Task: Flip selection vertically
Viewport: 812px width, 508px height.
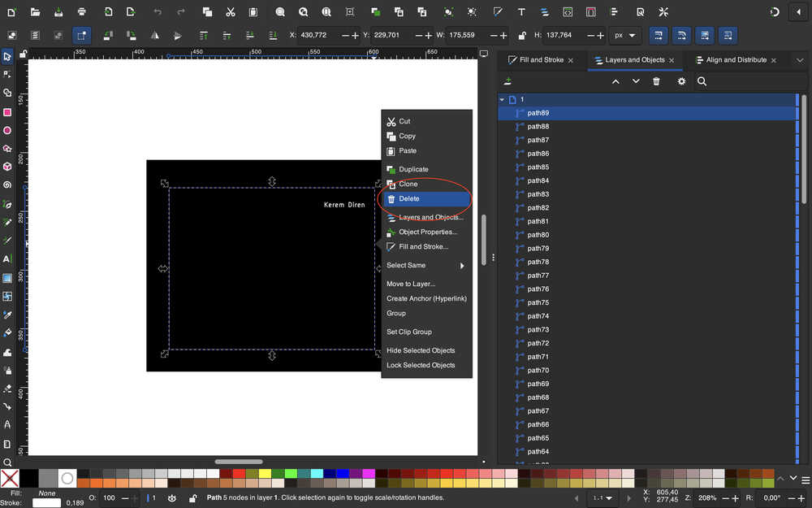Action: [x=178, y=35]
